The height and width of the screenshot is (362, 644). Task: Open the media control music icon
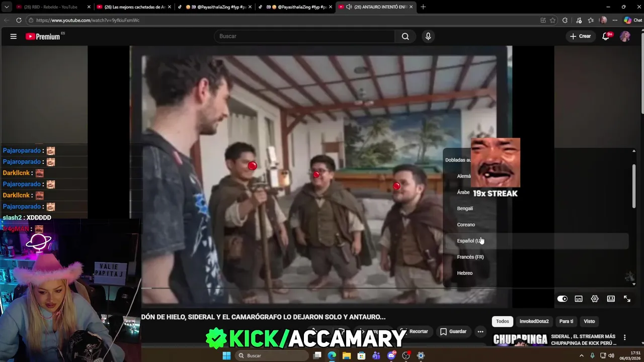pos(579,20)
